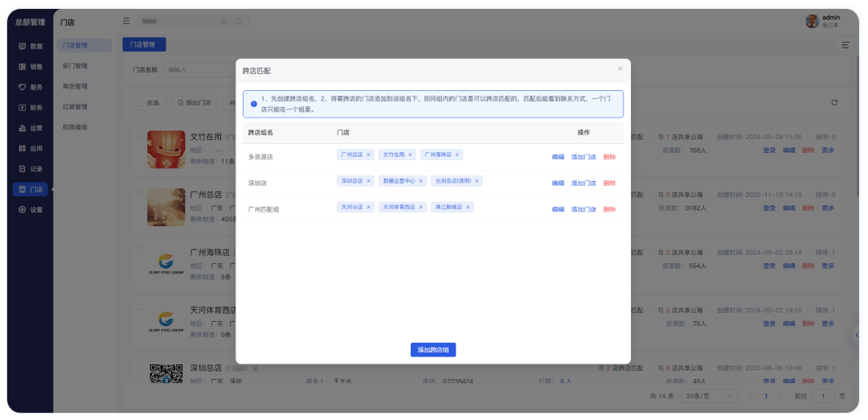This screenshot has height=420, width=868.
Task: Open 运营 in the left sidebar
Action: [31, 128]
